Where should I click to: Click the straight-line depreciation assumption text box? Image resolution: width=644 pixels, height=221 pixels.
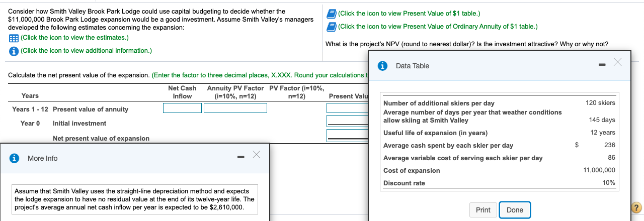click(134, 199)
